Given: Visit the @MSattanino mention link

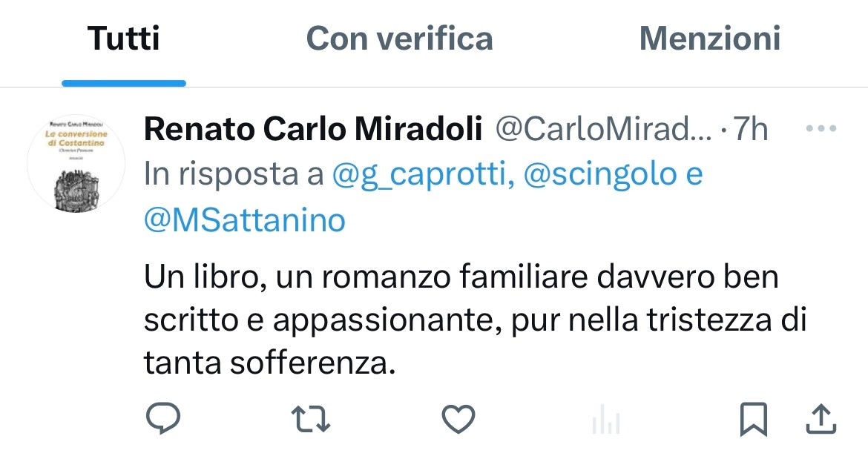Looking at the screenshot, I should click(x=245, y=220).
